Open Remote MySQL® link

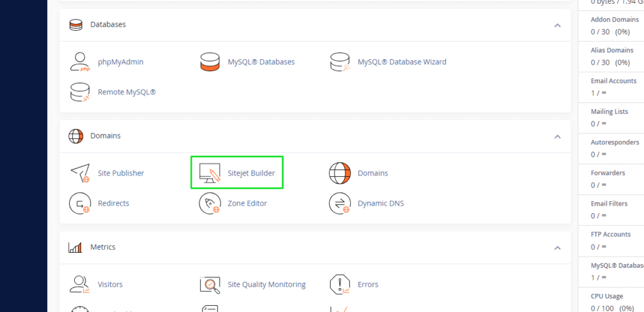127,92
